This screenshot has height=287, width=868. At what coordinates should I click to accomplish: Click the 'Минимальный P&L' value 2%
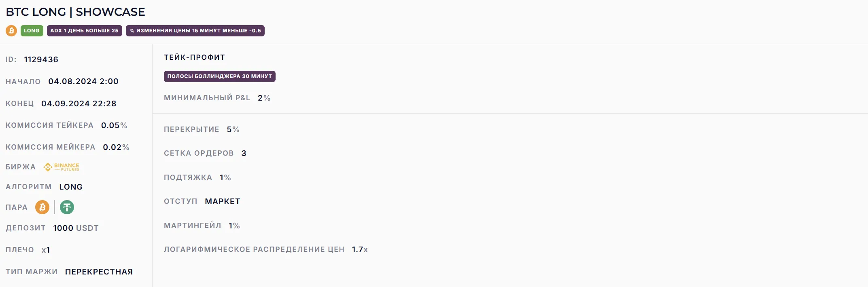(x=264, y=98)
